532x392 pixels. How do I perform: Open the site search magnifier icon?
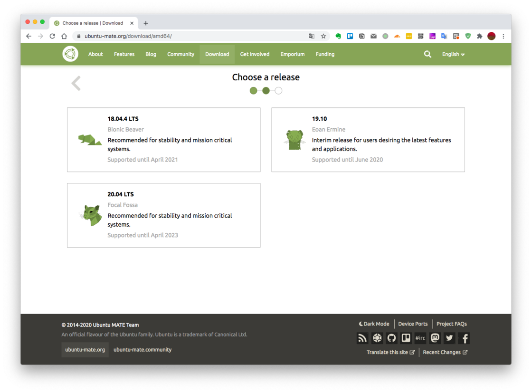click(x=427, y=54)
